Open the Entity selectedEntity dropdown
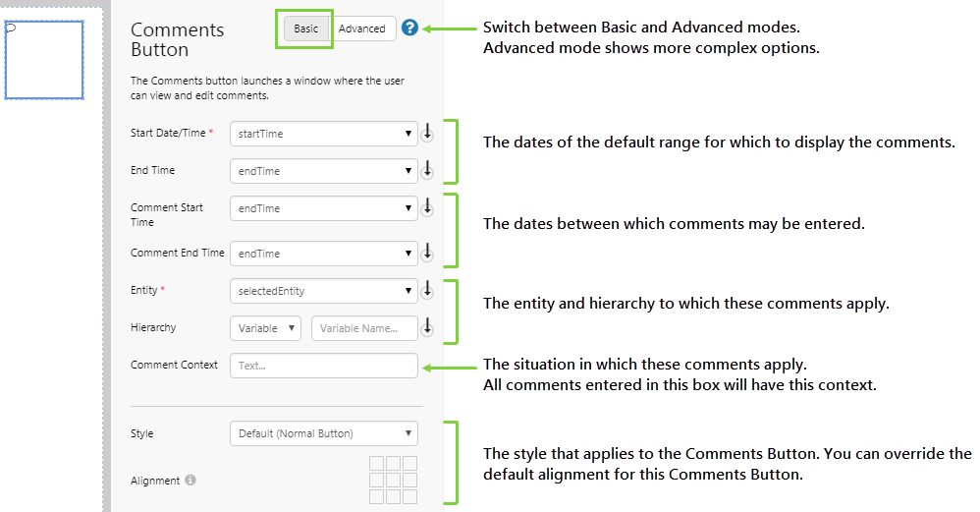Screen dimensions: 980x512 tap(323, 291)
